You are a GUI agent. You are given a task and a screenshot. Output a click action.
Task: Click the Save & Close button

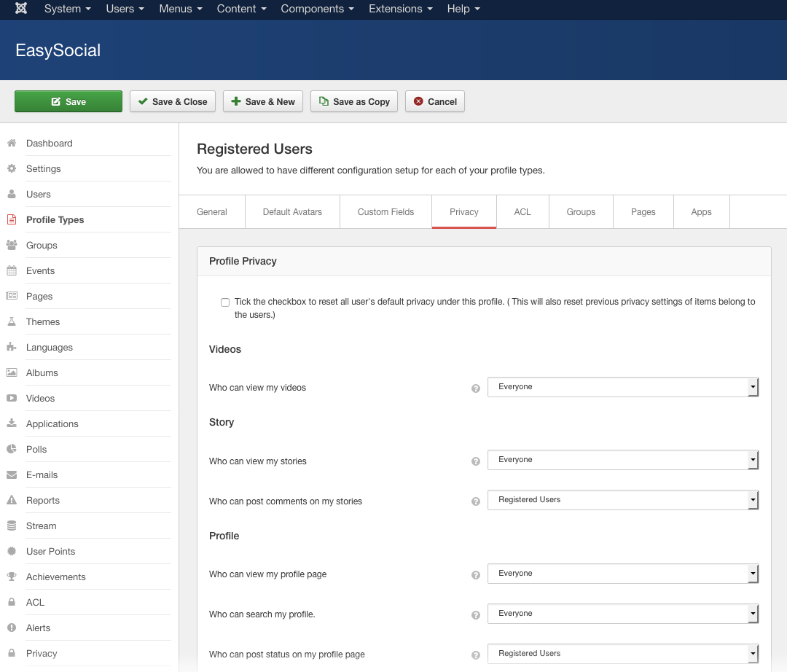(173, 101)
